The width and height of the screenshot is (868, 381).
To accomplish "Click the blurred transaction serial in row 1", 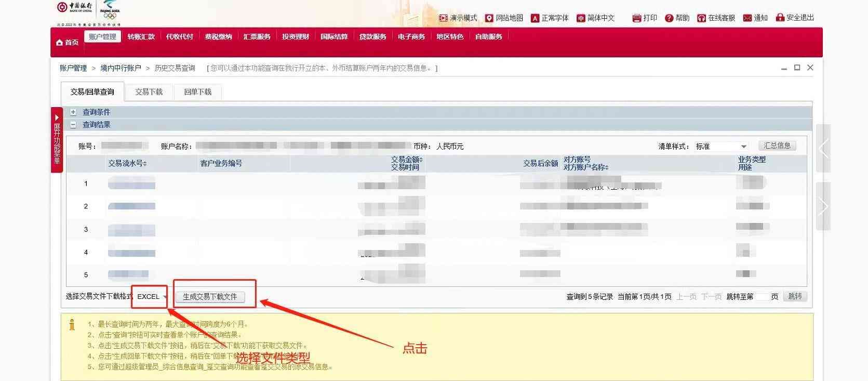I will (131, 183).
